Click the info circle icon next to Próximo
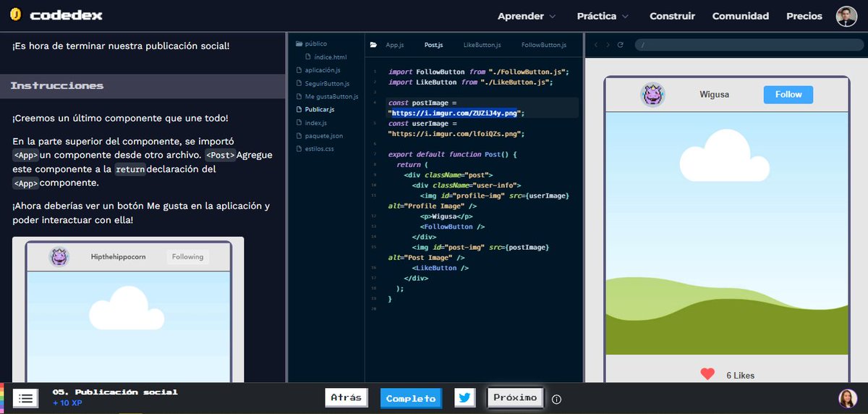Viewport: 868px width, 414px height. (x=557, y=399)
